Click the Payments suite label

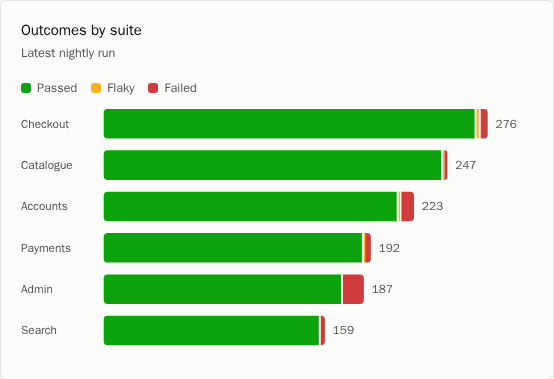[x=46, y=248]
